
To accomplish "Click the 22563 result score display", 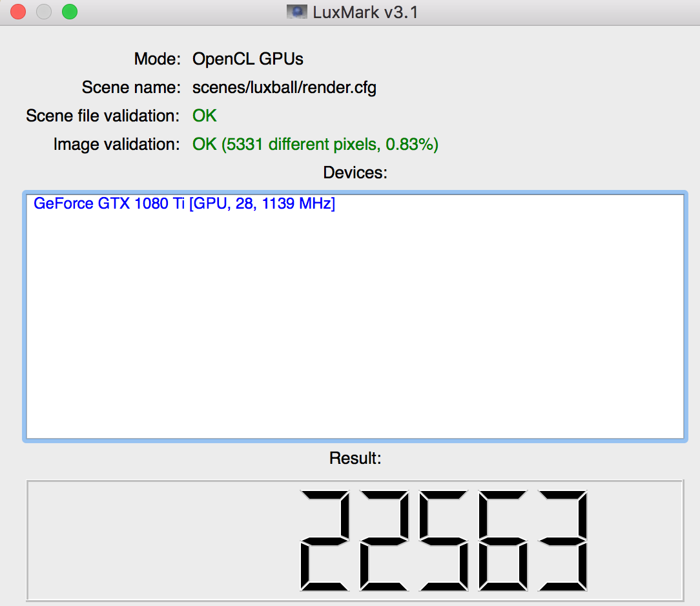I will 355,540.
